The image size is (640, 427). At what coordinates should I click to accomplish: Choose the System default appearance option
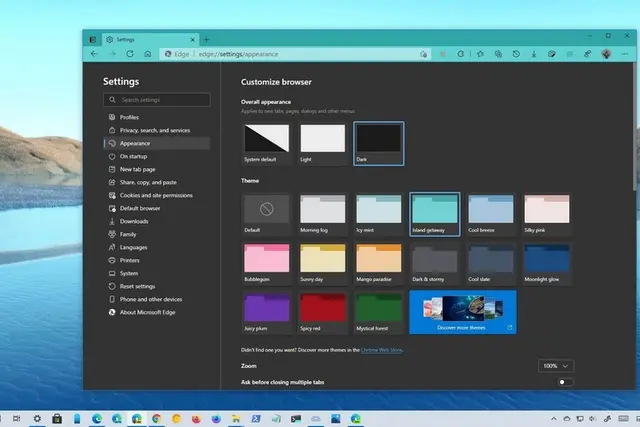[267, 143]
